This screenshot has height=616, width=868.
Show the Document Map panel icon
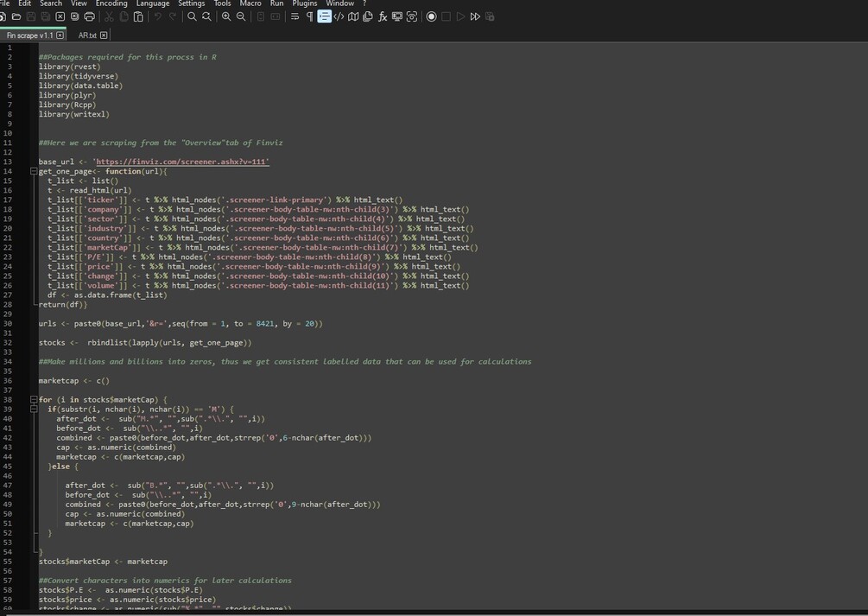[353, 16]
